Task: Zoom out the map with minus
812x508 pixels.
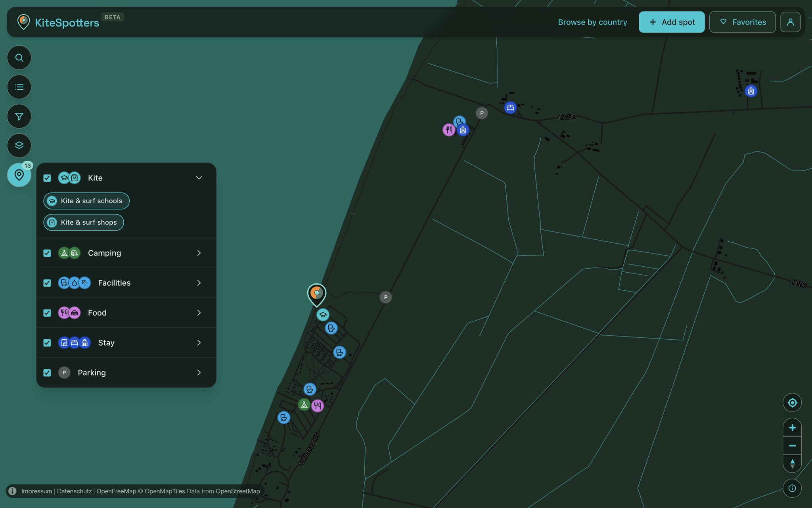Action: coord(792,446)
